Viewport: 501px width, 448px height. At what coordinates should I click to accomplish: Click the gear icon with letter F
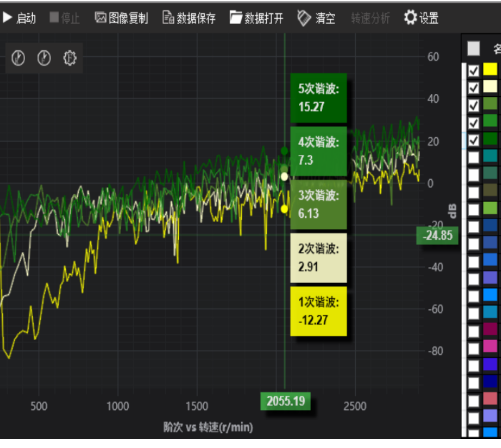[x=70, y=58]
